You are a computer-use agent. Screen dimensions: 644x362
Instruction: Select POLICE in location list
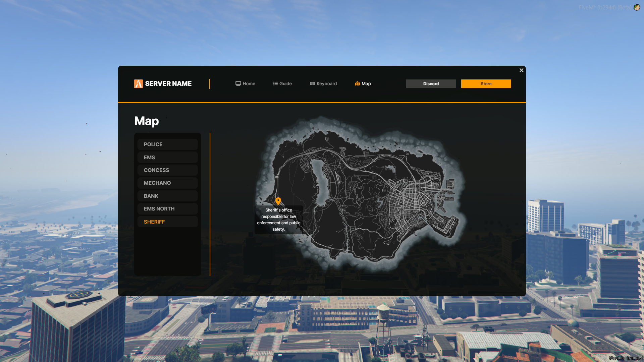[x=167, y=144]
